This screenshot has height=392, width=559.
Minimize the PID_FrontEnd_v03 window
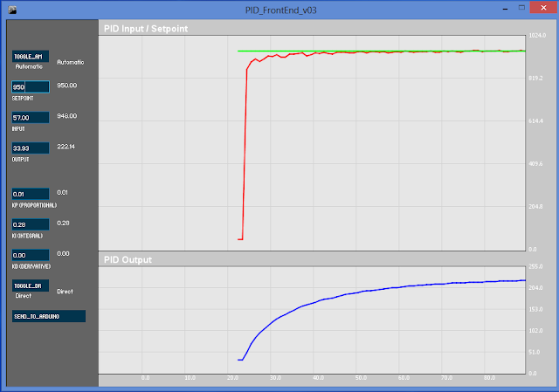(x=505, y=9)
